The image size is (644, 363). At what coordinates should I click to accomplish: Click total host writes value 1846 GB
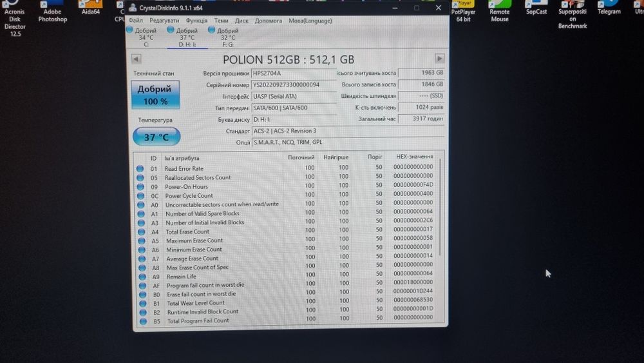click(421, 84)
